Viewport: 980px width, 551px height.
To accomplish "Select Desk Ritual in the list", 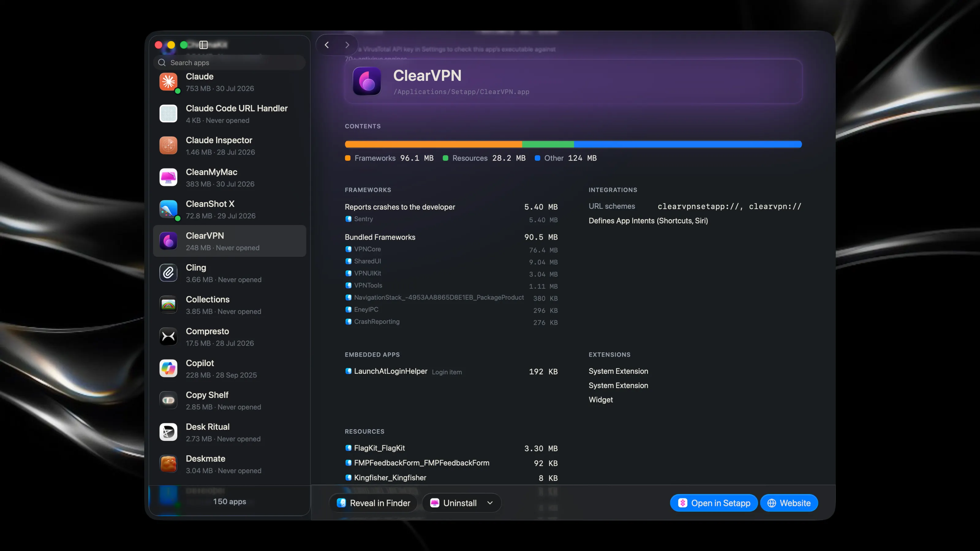I will (229, 432).
